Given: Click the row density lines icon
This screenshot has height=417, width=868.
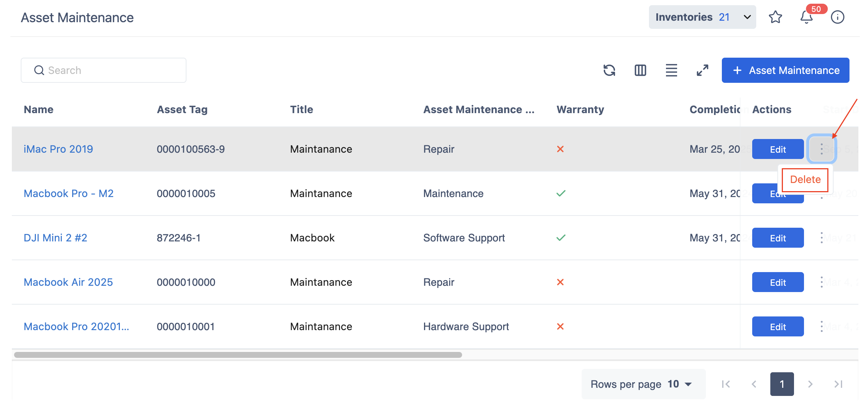Looking at the screenshot, I should 671,70.
